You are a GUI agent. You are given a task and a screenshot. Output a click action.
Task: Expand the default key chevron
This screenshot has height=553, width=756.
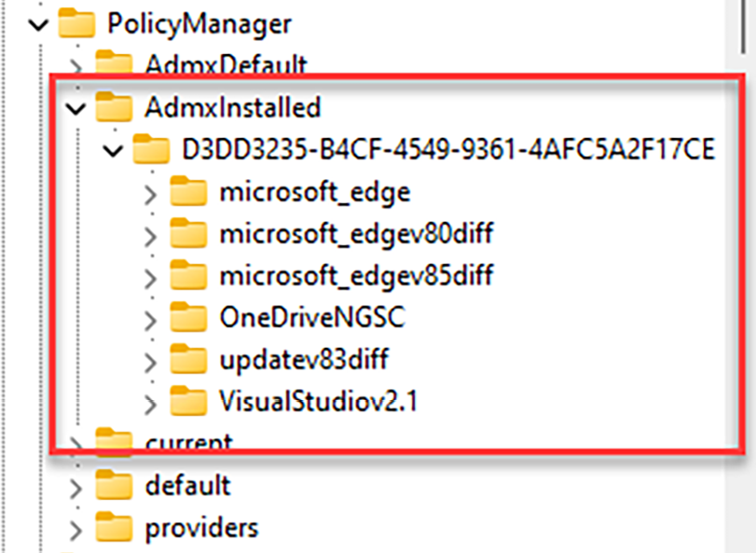pos(77,486)
